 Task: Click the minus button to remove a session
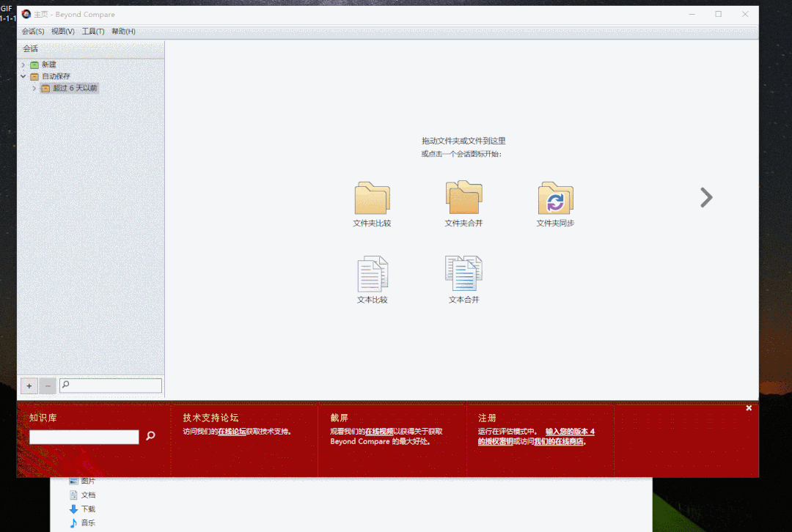point(48,386)
